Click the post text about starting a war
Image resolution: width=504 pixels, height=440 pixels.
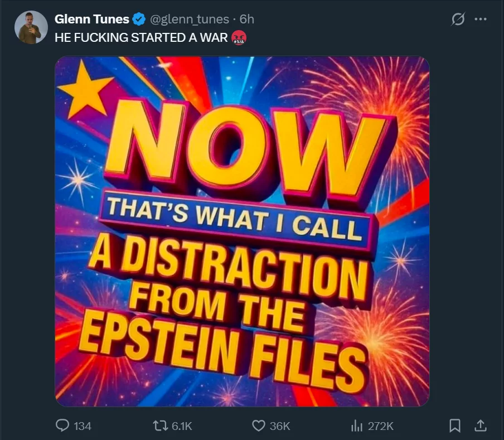(x=142, y=38)
